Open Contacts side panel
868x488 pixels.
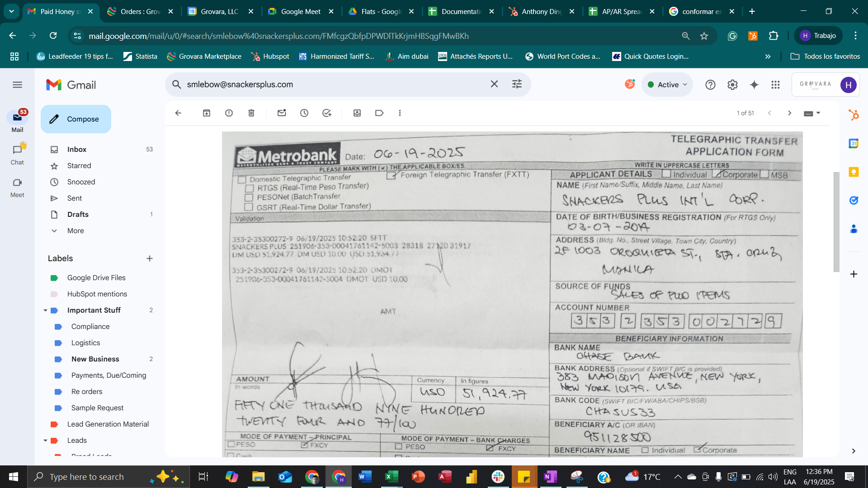click(854, 229)
